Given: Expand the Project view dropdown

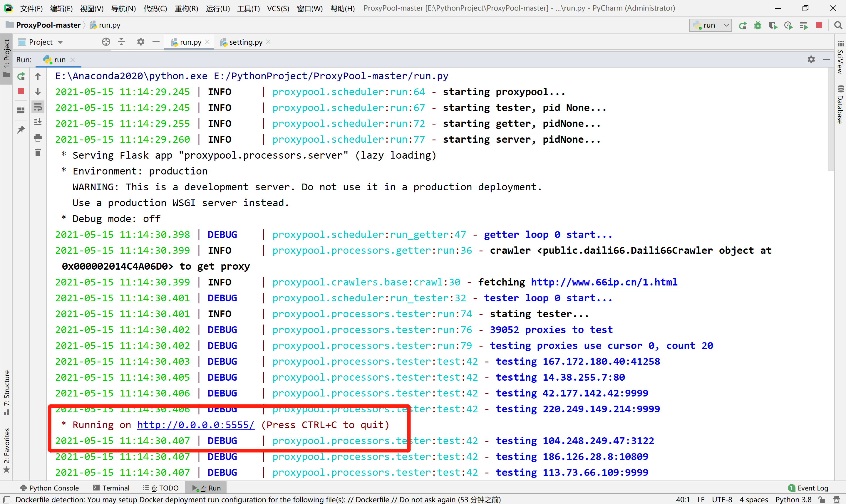Looking at the screenshot, I should coord(60,43).
